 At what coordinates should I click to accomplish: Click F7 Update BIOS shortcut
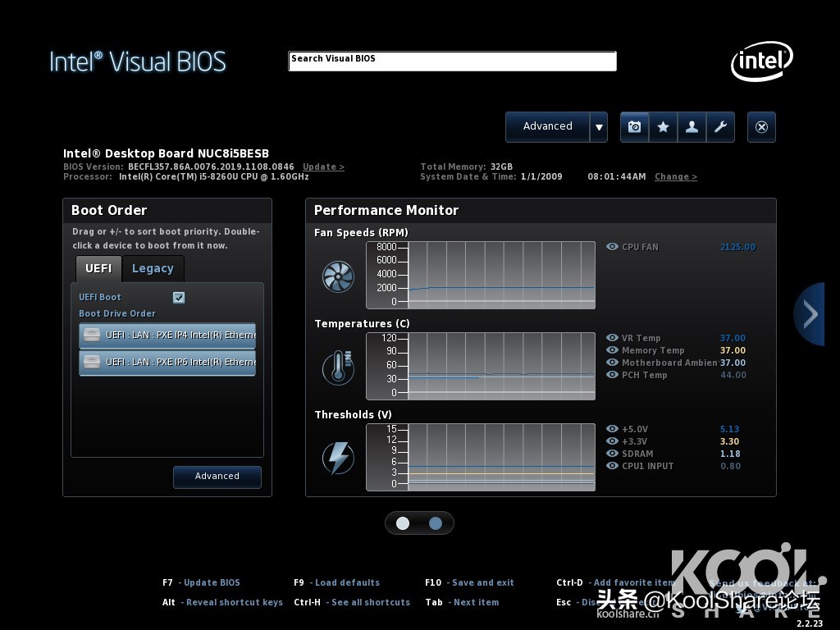(x=201, y=583)
